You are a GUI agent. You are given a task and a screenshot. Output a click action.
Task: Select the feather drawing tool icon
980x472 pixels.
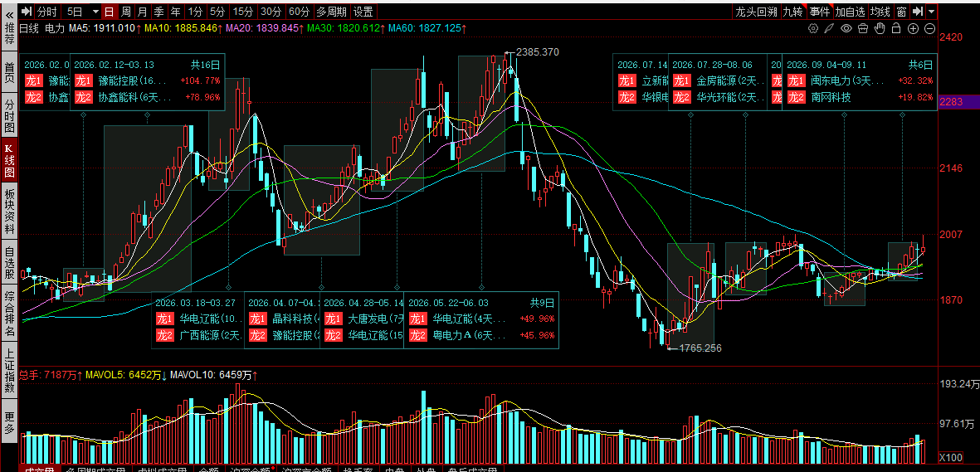[829, 28]
